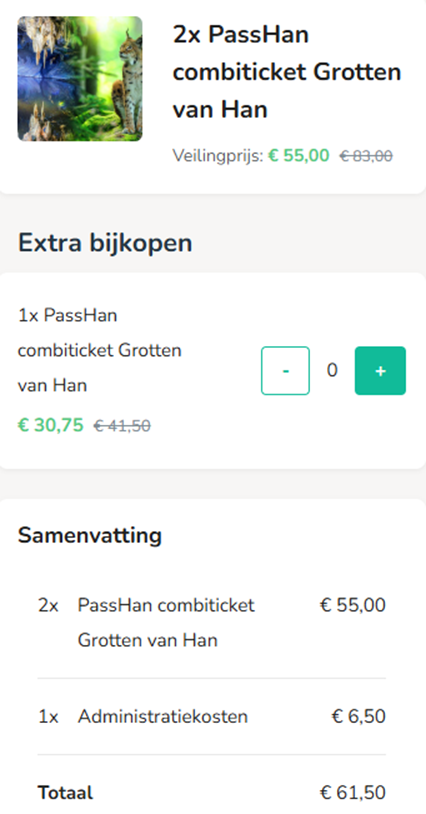Image resolution: width=426 pixels, height=814 pixels.
Task: Increase extra ticket quantity with plus button
Action: pyautogui.click(x=380, y=371)
